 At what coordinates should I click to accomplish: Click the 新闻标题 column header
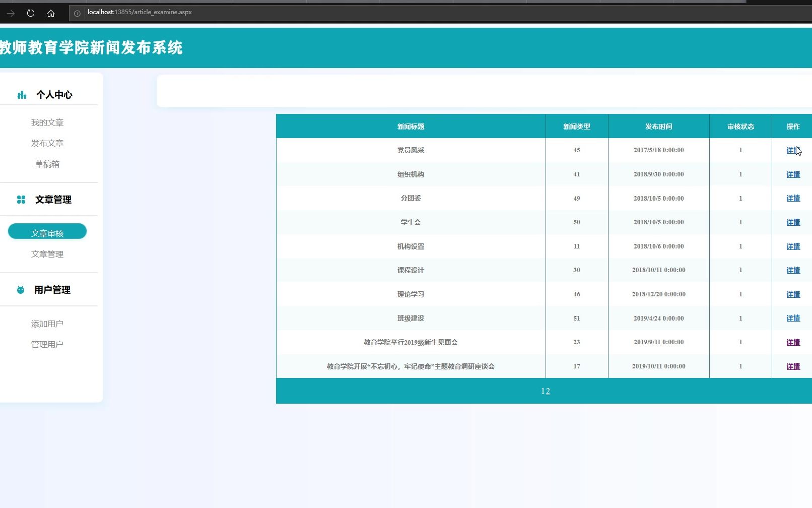(411, 126)
